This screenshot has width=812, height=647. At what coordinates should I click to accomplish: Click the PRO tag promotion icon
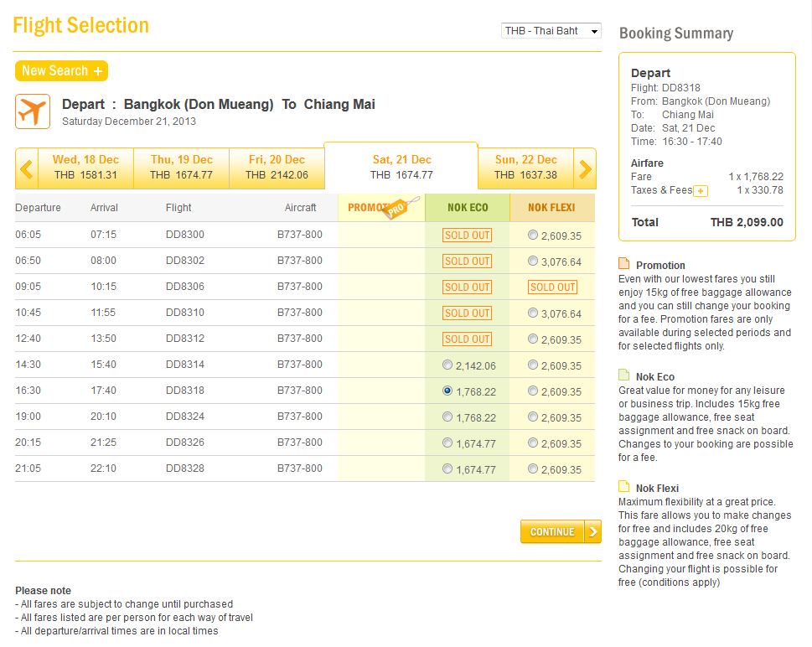pos(401,208)
